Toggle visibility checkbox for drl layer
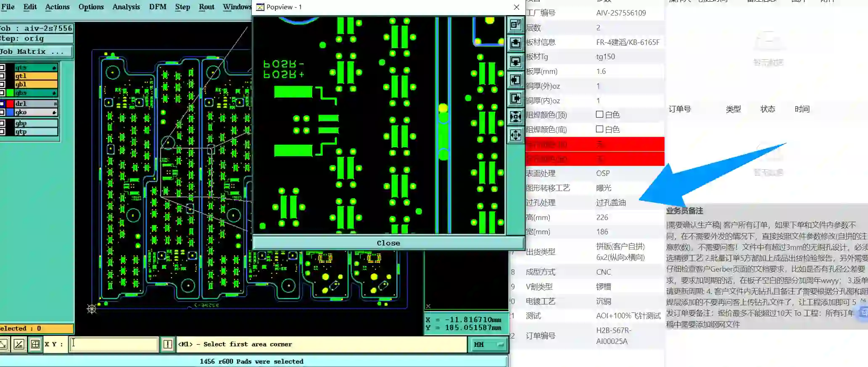This screenshot has width=868, height=367. 3,104
